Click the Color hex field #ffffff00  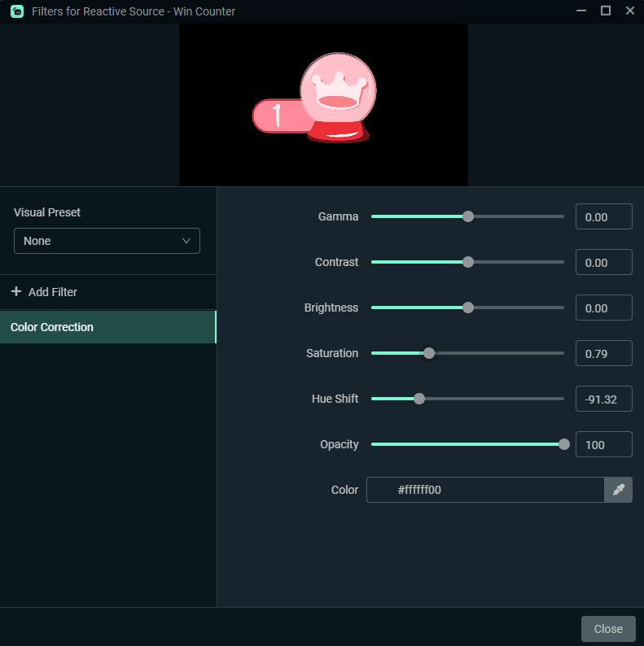(x=485, y=490)
